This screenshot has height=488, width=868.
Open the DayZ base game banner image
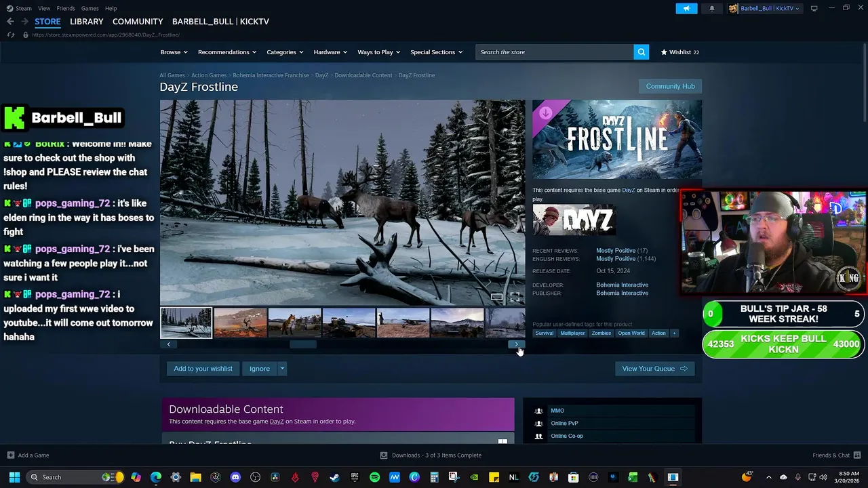(574, 220)
